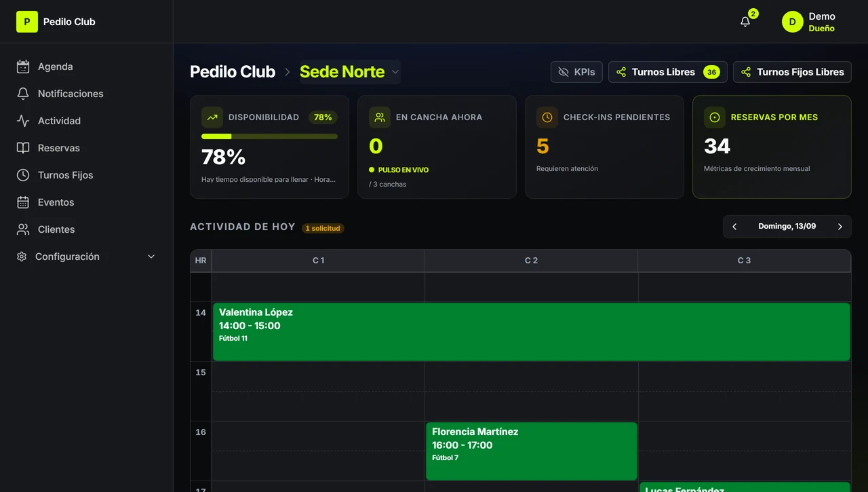Screen dimensions: 868x492
Task: Click the En Cancha Ahora people icon
Action: [x=380, y=117]
